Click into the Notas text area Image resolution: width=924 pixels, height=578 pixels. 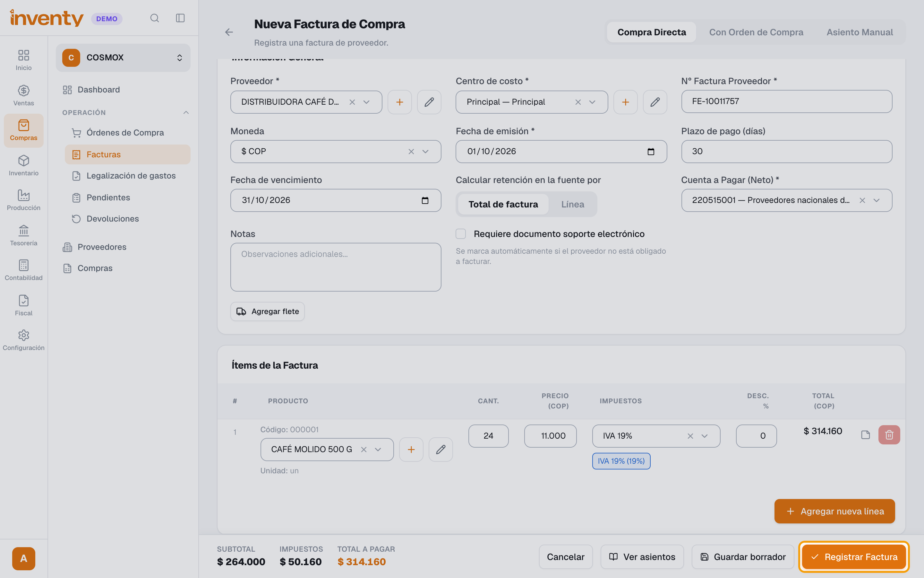click(336, 267)
